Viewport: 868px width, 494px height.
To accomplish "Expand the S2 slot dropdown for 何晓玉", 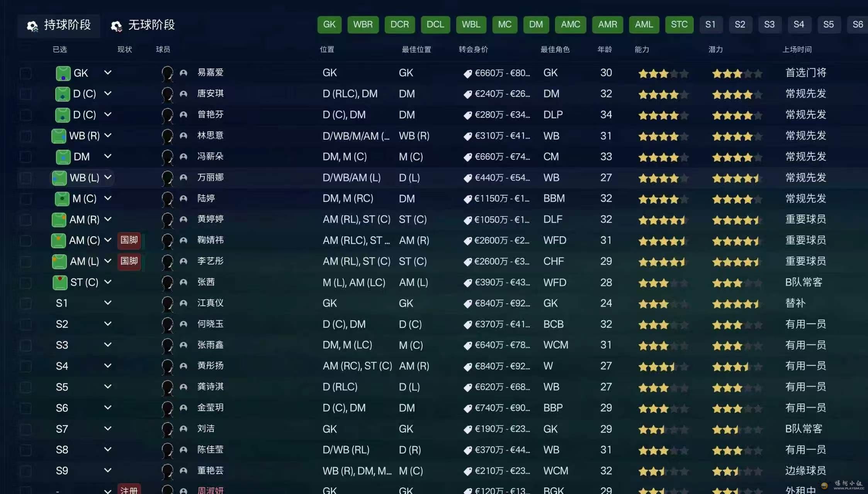I will pos(108,324).
